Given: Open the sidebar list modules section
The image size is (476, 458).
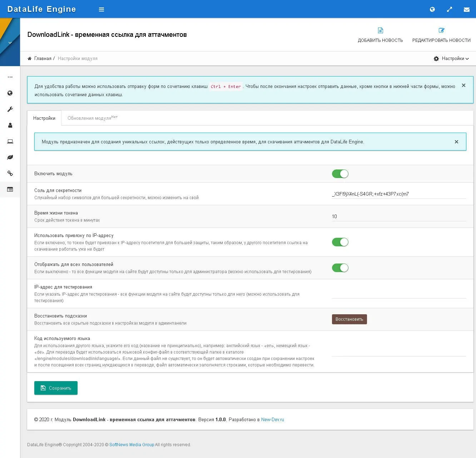Looking at the screenshot, I should (10, 189).
